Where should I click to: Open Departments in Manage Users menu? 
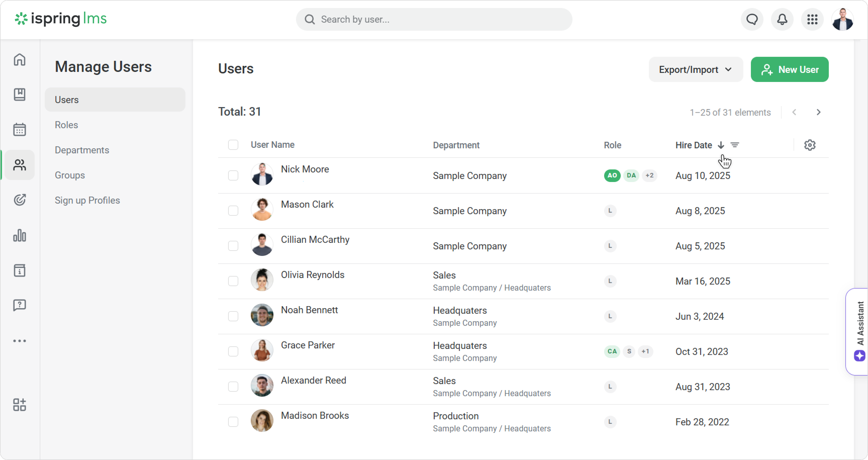tap(82, 150)
